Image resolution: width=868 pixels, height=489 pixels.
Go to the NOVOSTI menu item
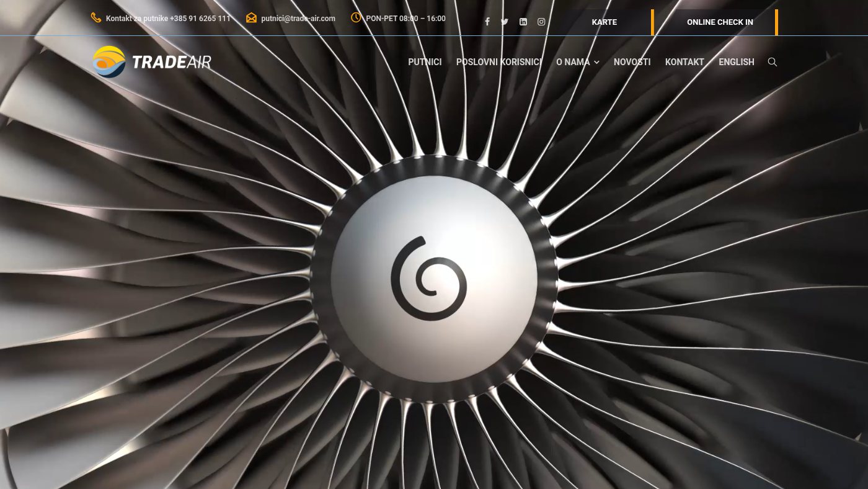(x=632, y=62)
